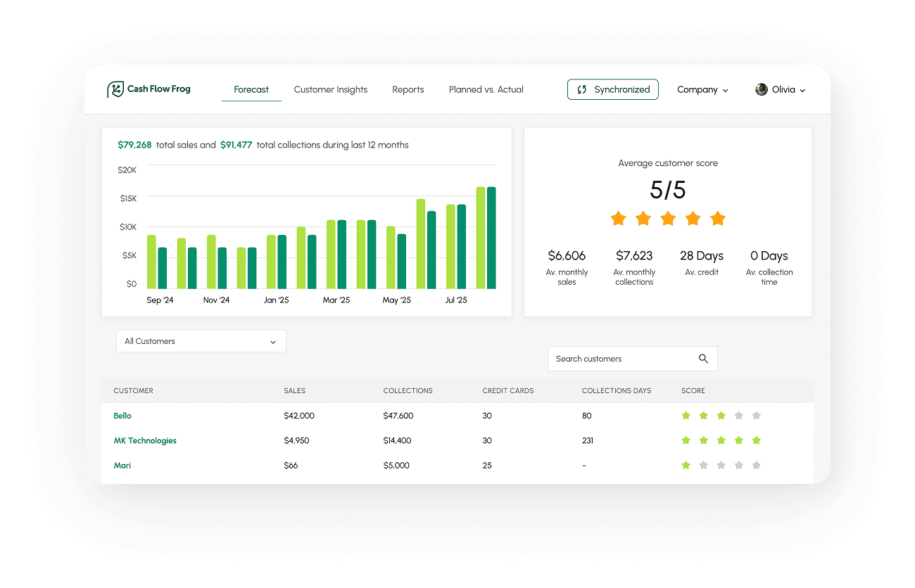
Task: Click the Cash Flow Frog logo
Action: pos(149,89)
